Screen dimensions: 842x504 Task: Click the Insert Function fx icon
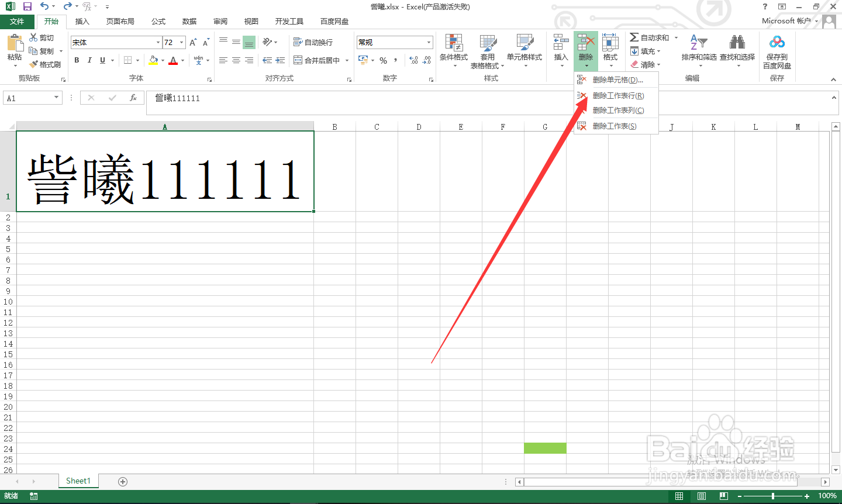pos(133,98)
